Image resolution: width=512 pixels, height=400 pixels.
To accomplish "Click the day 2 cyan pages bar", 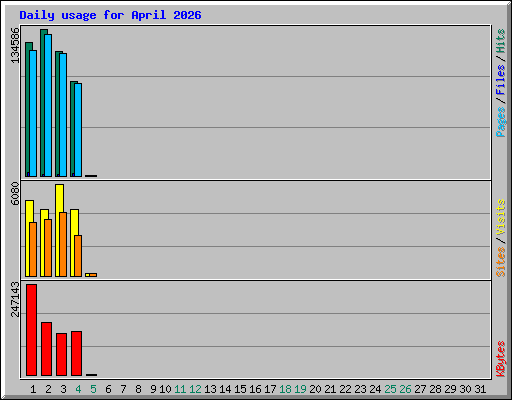I will 48,105.
